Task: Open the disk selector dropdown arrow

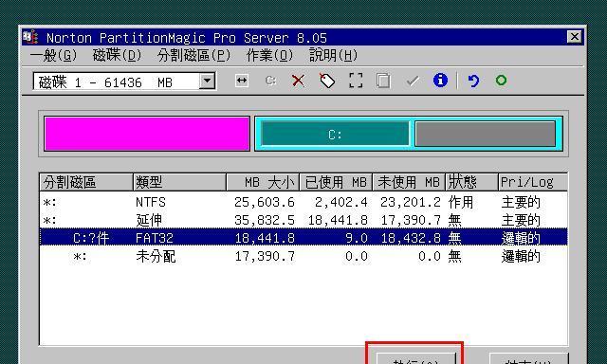Action: coord(207,82)
